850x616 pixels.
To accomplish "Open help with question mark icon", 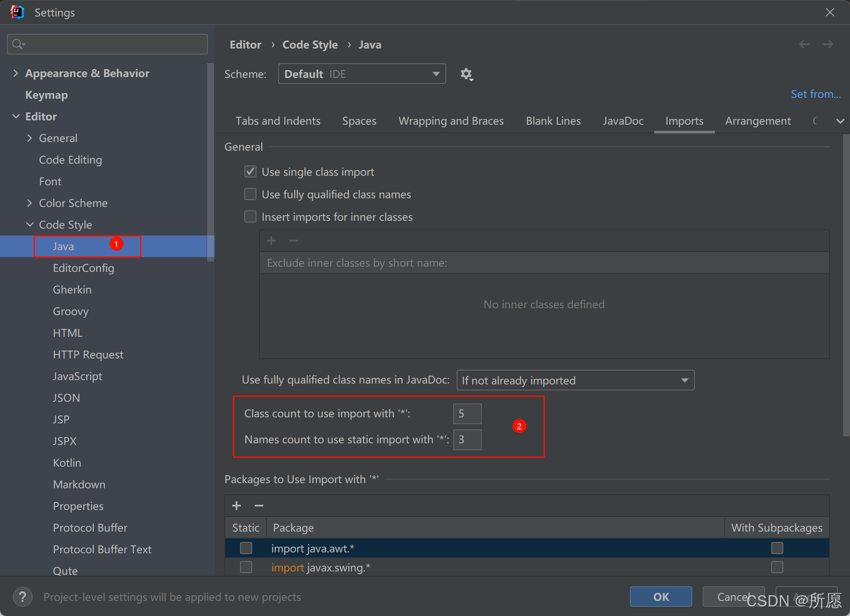I will click(23, 597).
